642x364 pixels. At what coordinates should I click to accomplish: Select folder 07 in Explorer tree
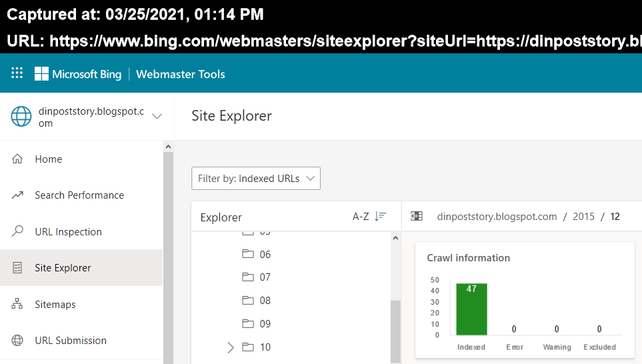[265, 277]
